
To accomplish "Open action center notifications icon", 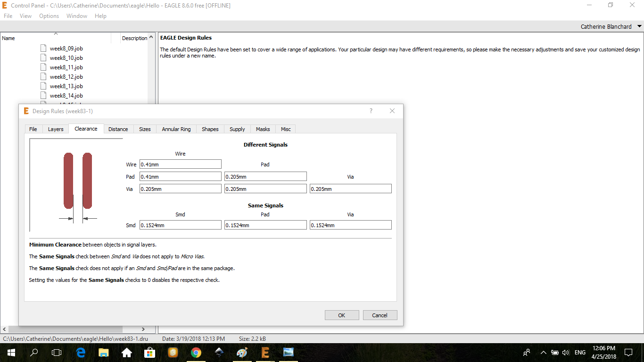I will [x=628, y=353].
